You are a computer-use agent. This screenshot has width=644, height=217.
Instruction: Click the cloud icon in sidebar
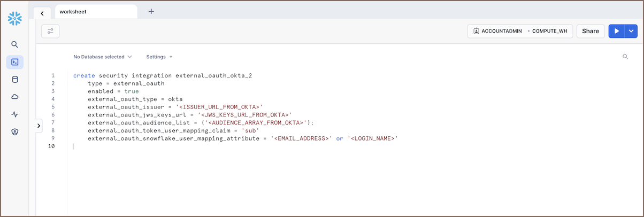point(15,97)
